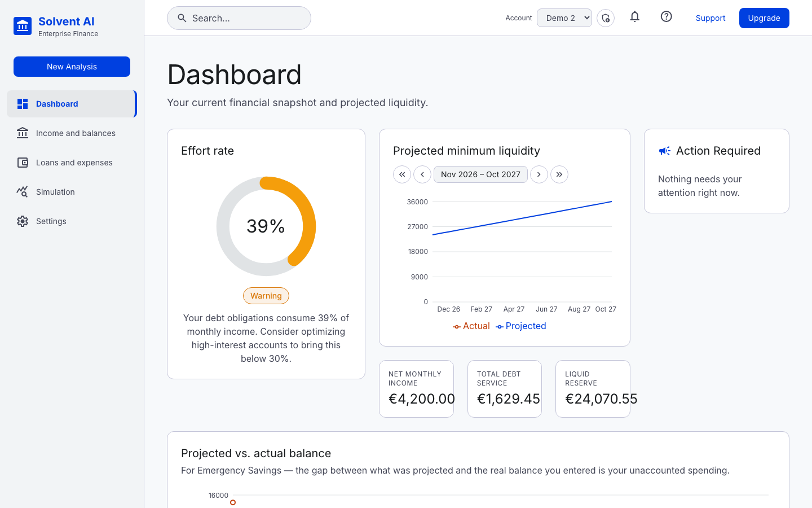Viewport: 812px width, 508px height.
Task: Go to the Simulation page
Action: 72,192
